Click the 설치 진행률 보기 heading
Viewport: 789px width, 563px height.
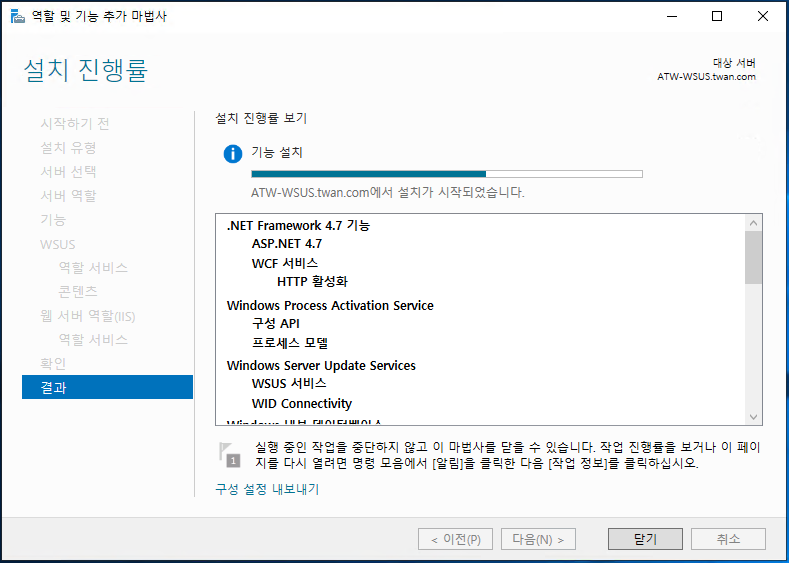(261, 118)
